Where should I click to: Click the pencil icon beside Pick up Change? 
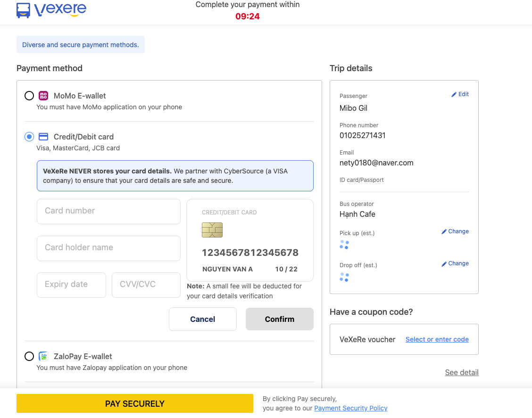444,231
